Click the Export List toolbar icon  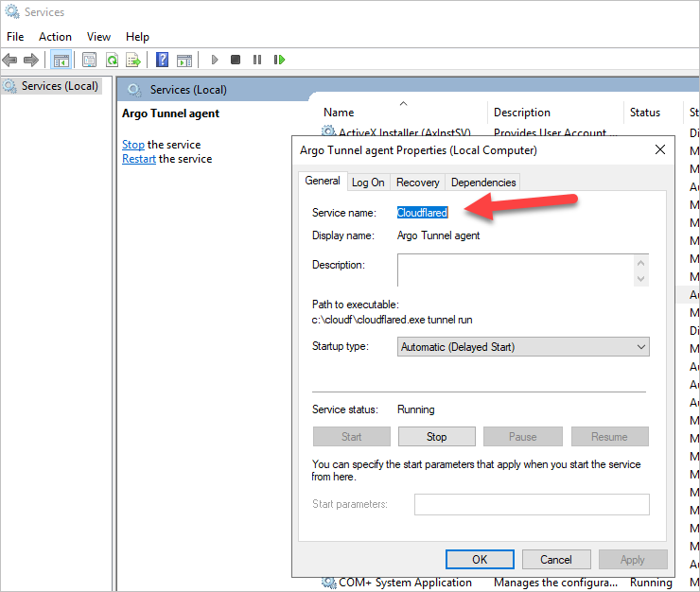133,60
